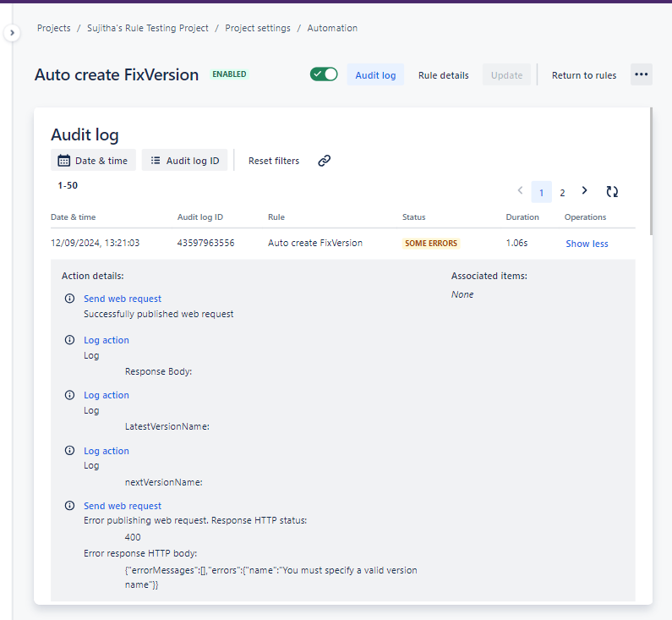This screenshot has width=672, height=620.
Task: Select the Audit log tab
Action: 375,75
